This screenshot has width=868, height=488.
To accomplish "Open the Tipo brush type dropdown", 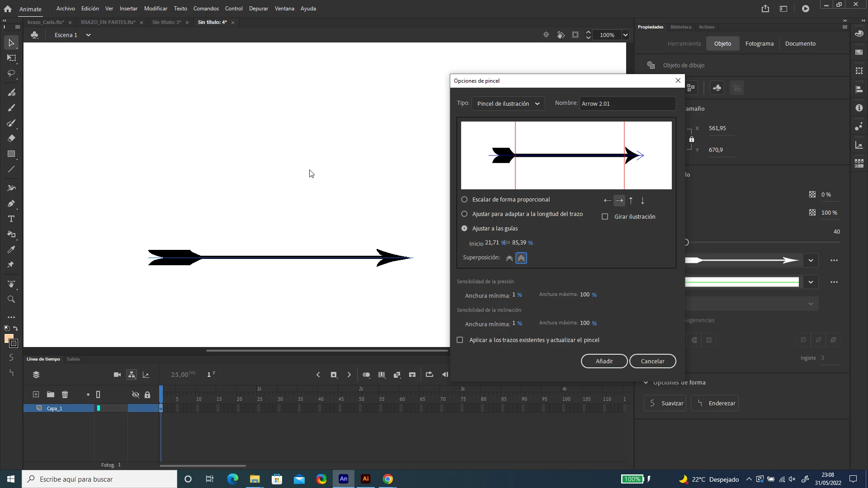I will tap(508, 103).
